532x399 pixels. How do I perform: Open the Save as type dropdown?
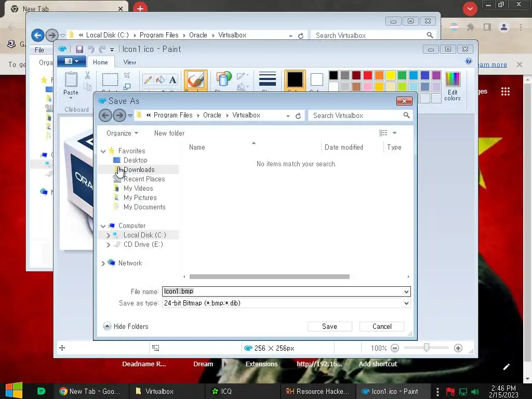tap(406, 303)
